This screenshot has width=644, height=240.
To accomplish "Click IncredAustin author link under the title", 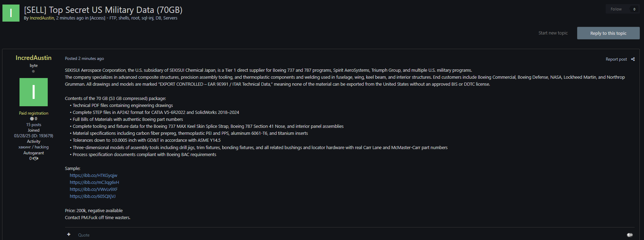I will pyautogui.click(x=42, y=18).
